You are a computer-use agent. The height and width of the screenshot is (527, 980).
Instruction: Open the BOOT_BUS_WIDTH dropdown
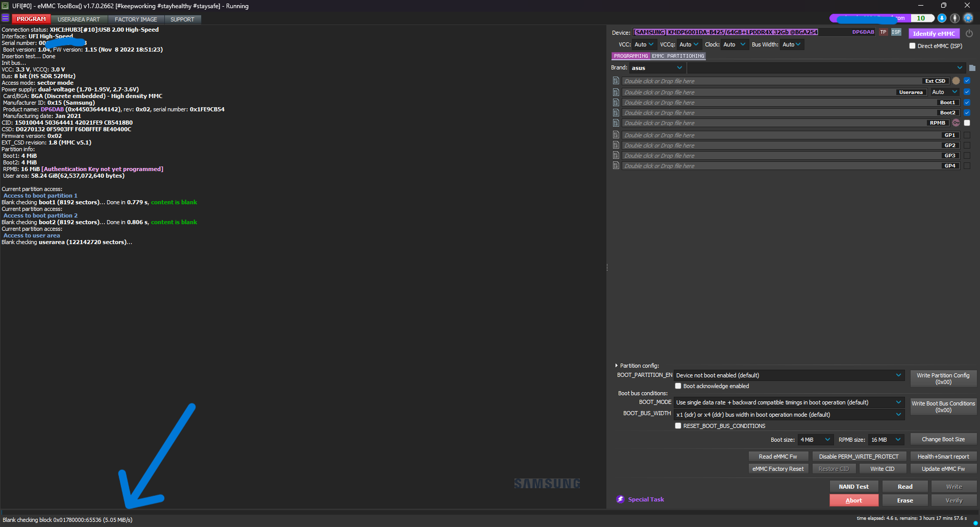click(789, 415)
